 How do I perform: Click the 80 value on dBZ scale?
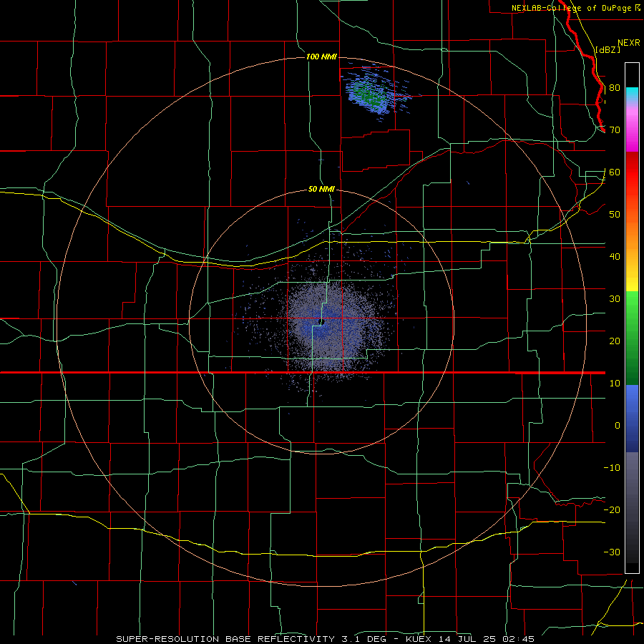click(x=615, y=88)
